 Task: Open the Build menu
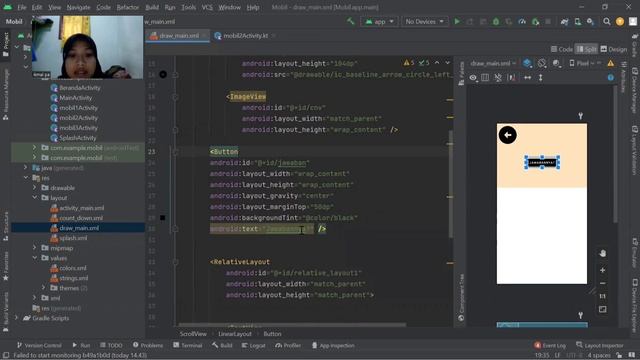click(x=152, y=7)
